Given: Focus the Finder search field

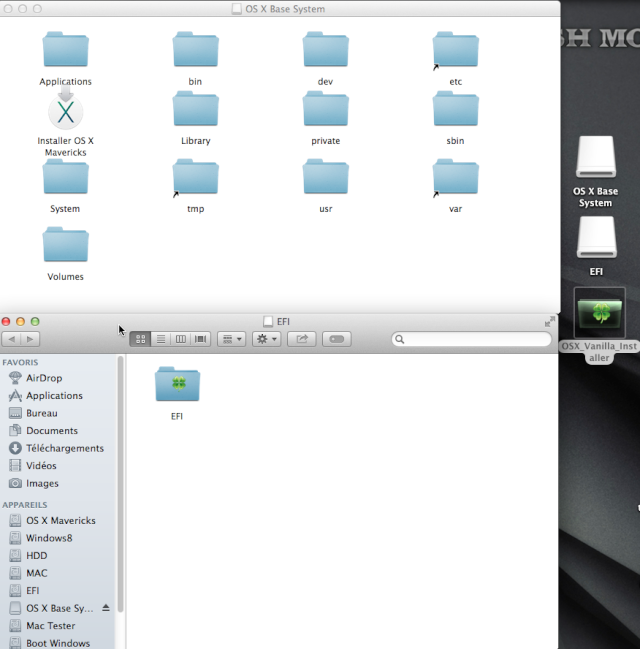Looking at the screenshot, I should tap(472, 339).
